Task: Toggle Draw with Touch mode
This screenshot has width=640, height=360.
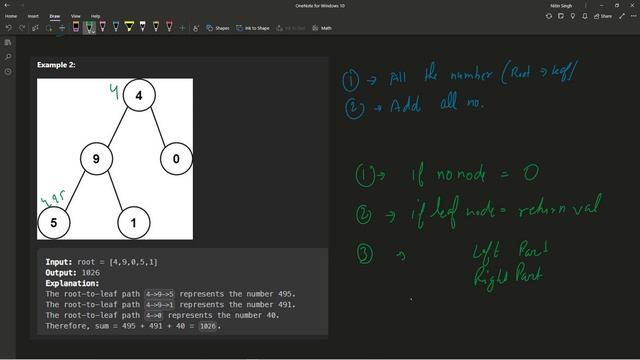Action: (x=196, y=28)
